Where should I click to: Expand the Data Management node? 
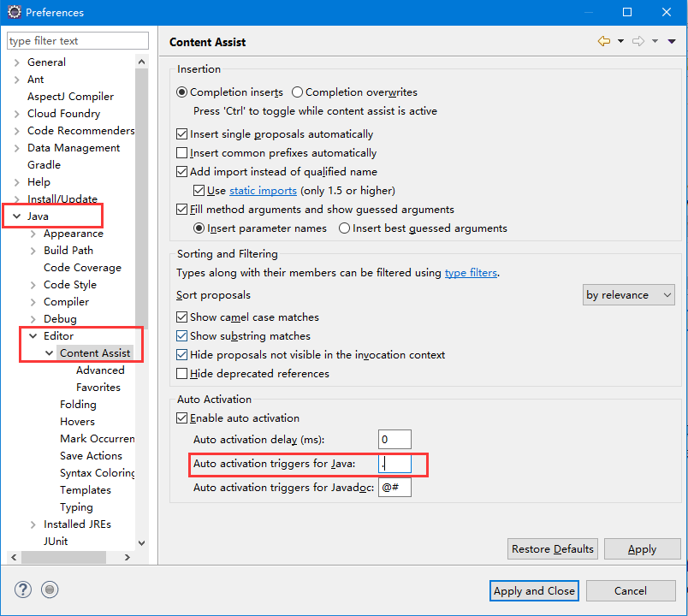click(16, 148)
